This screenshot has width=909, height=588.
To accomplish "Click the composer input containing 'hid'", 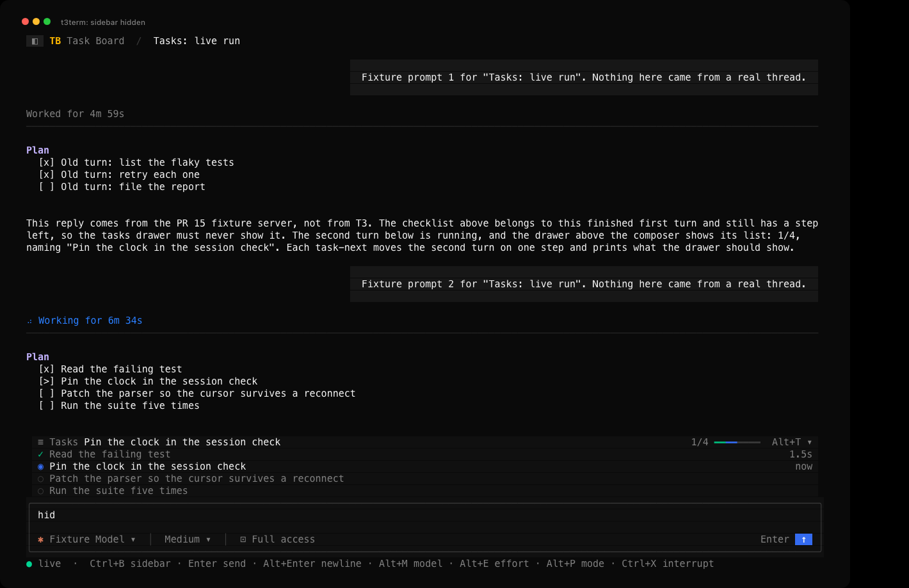I will click(425, 515).
